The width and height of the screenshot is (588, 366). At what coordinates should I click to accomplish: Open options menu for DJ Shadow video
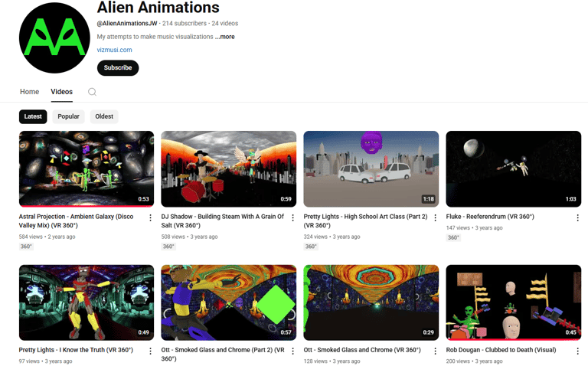[293, 217]
